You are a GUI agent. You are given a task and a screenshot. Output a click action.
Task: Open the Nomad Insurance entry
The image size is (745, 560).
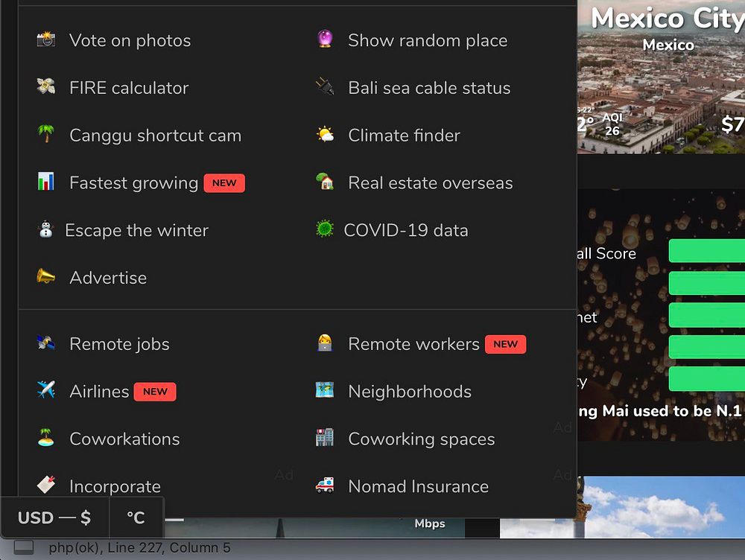pos(418,486)
